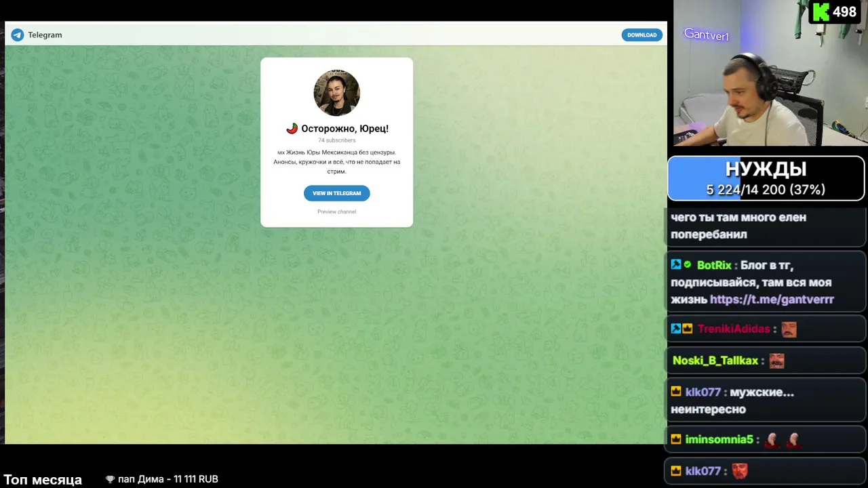This screenshot has height=488, width=868.
Task: Click BotRix's green verified checkmark badge
Action: (688, 265)
